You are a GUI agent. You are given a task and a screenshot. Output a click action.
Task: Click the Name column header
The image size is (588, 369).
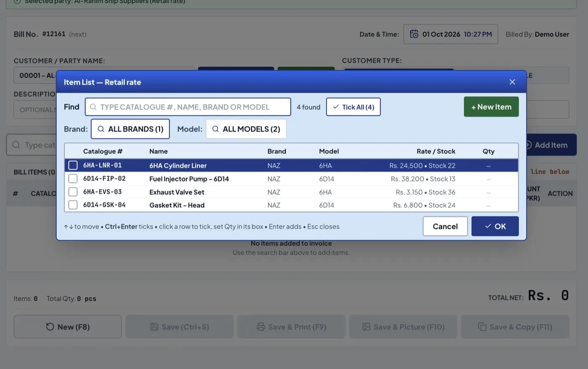pos(158,151)
